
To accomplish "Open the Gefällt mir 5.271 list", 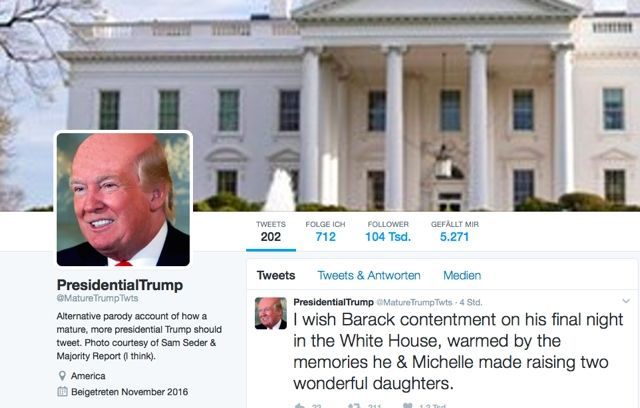I will coord(455,232).
